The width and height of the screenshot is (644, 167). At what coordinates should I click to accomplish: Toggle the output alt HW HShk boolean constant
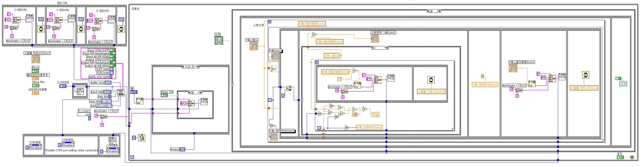click(112, 66)
